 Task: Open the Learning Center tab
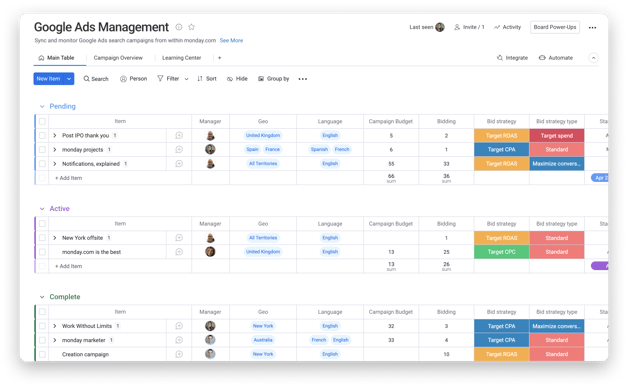(181, 58)
